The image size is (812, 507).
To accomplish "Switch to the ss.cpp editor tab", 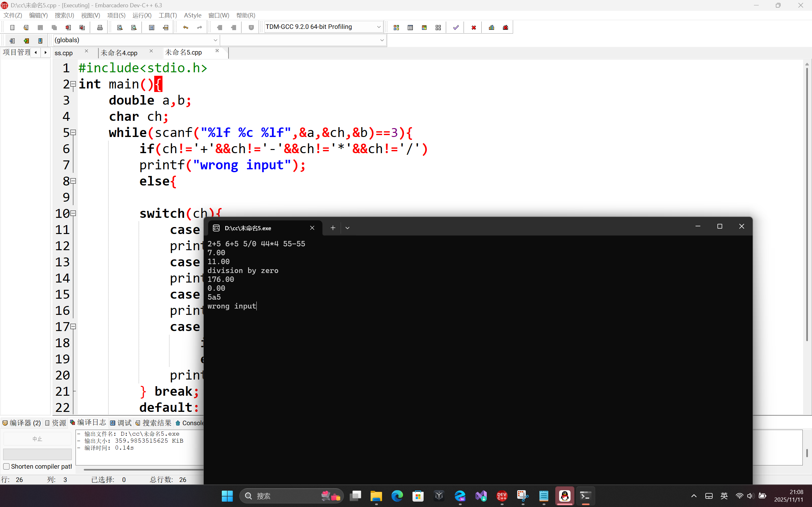I will click(64, 53).
